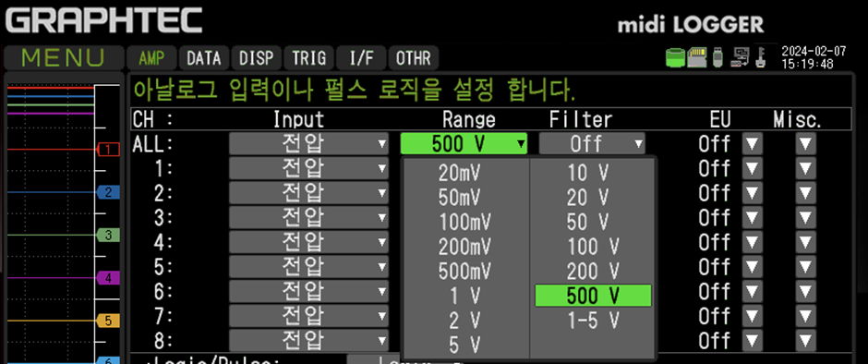Open channel 7 EU arrow button
Image resolution: width=868 pixels, height=364 pixels.
[x=753, y=316]
